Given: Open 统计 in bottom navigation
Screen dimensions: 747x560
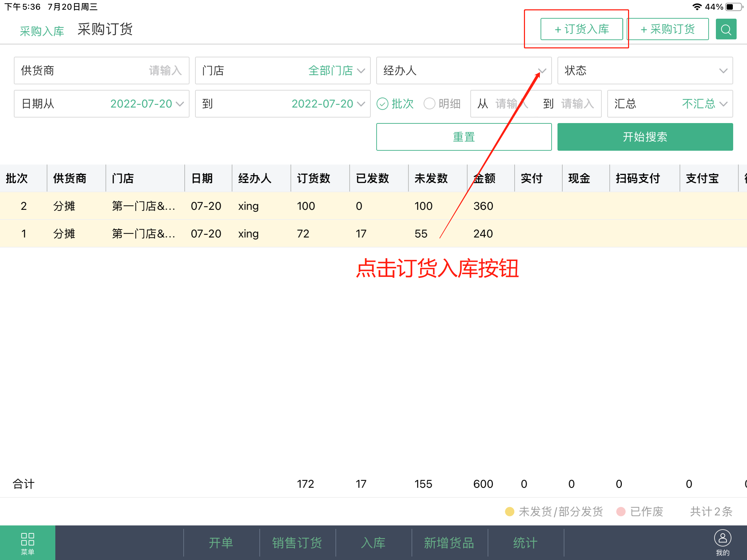Looking at the screenshot, I should [525, 543].
